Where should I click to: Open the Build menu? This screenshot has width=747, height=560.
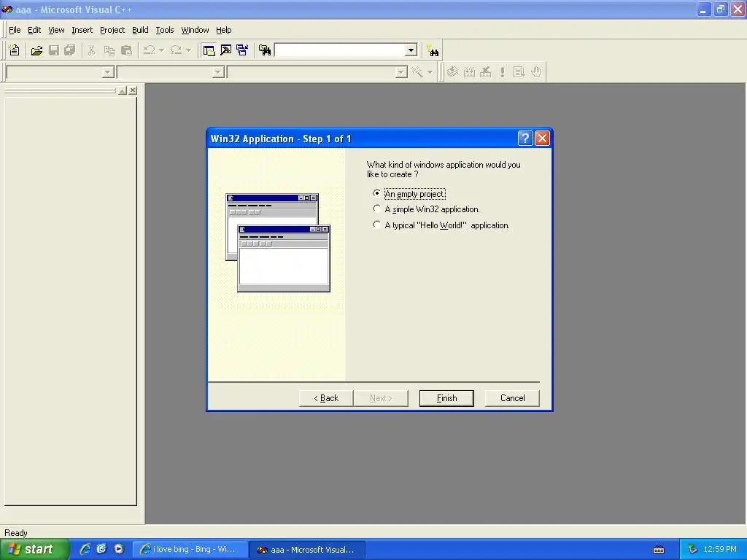pyautogui.click(x=140, y=30)
